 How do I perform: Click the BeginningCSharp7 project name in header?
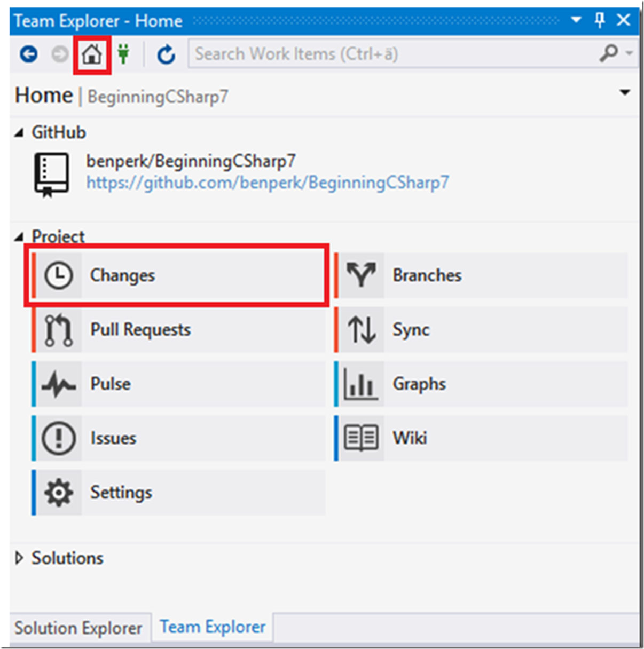[158, 97]
